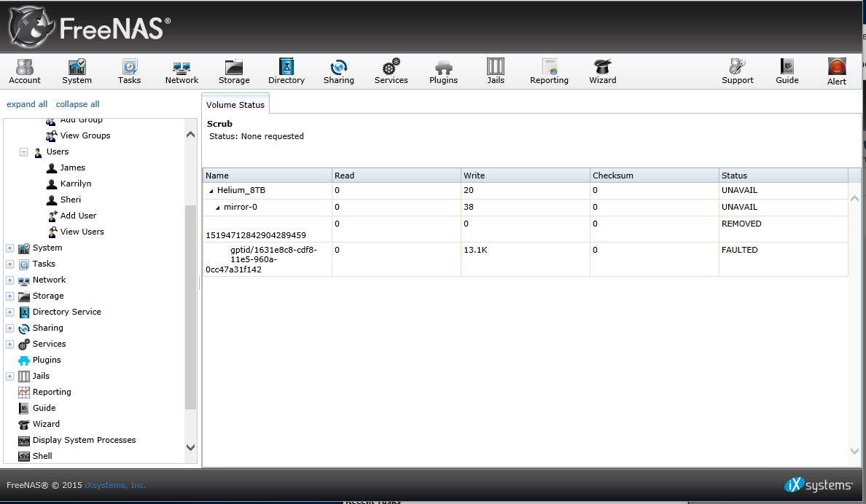
Task: Open Shell in the sidebar tree
Action: pos(42,455)
